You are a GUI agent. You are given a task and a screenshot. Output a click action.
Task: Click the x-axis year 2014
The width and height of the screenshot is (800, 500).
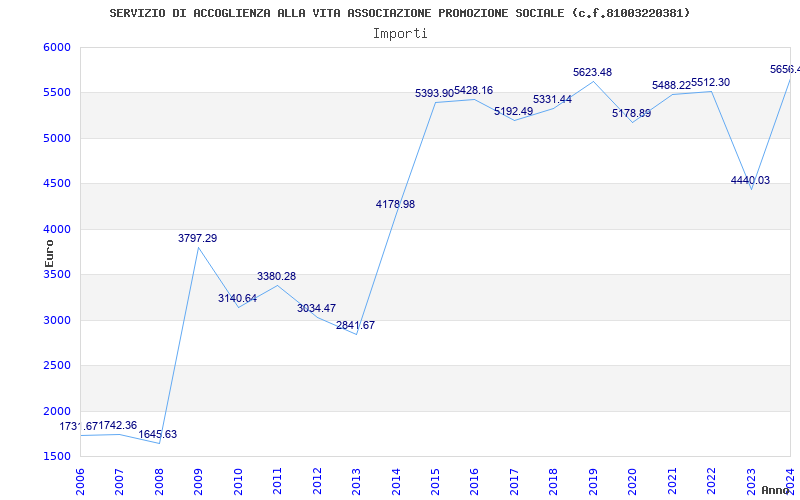click(396, 482)
